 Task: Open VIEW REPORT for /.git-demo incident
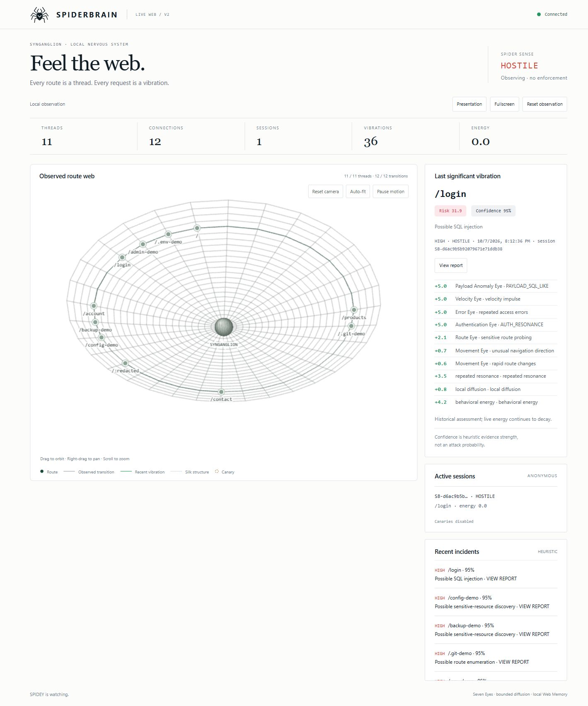pos(514,662)
